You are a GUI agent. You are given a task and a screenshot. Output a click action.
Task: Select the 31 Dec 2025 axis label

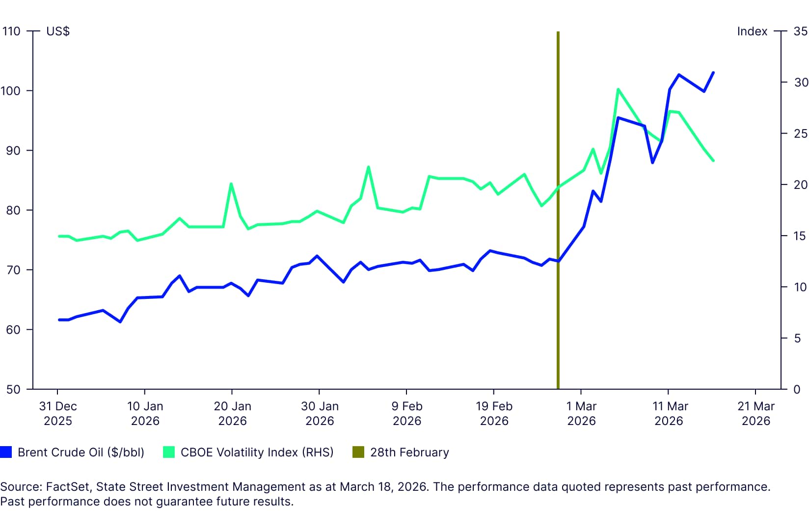pyautogui.click(x=58, y=413)
